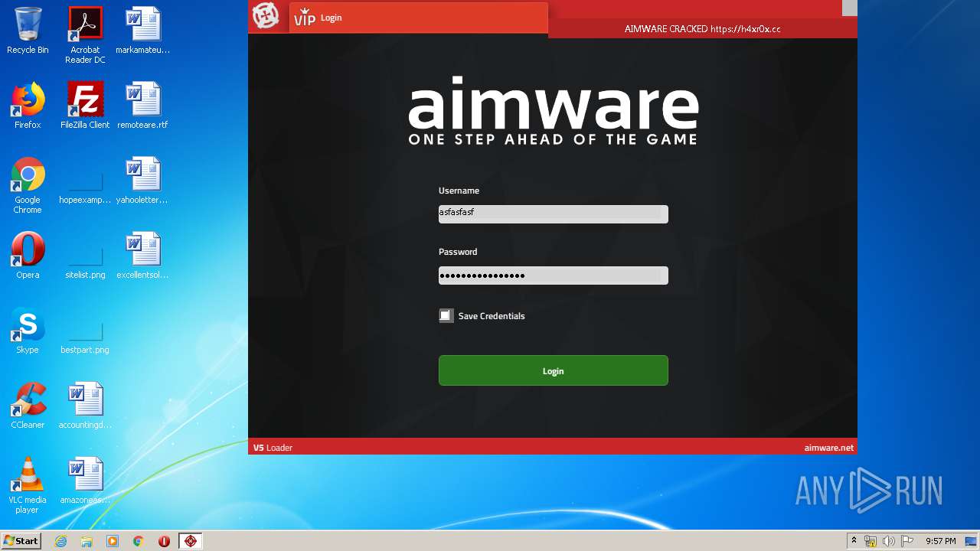The width and height of the screenshot is (980, 551).
Task: Click the window's top-right corner button
Action: click(850, 8)
